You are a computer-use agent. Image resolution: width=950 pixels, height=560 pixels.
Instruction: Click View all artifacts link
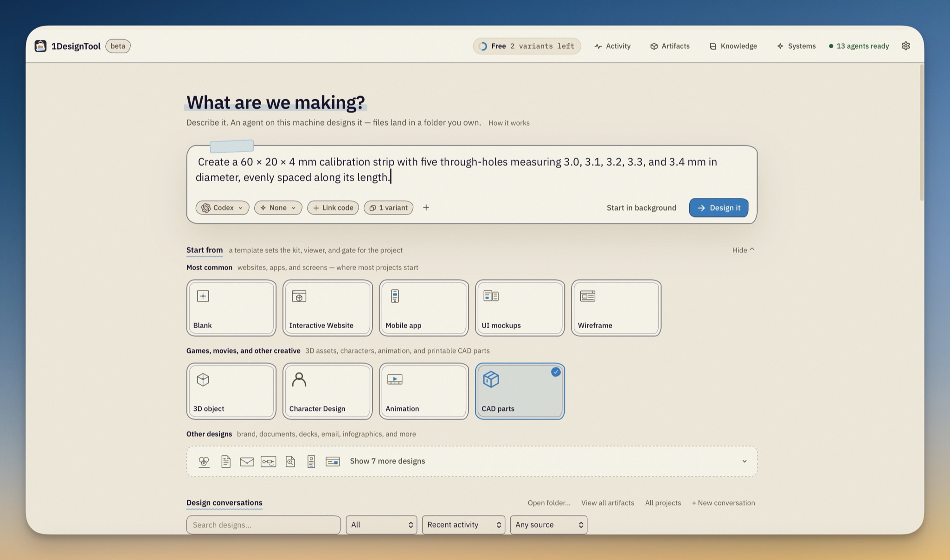pyautogui.click(x=608, y=503)
